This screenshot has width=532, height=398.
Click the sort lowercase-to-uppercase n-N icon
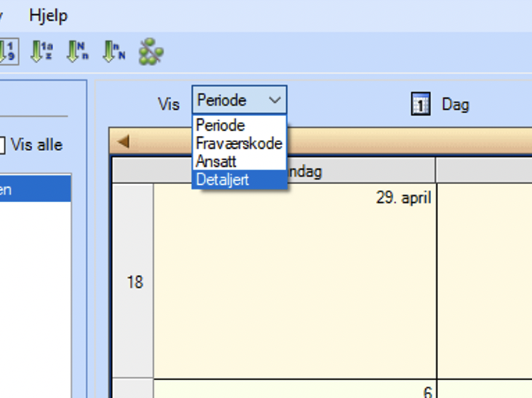[x=114, y=52]
